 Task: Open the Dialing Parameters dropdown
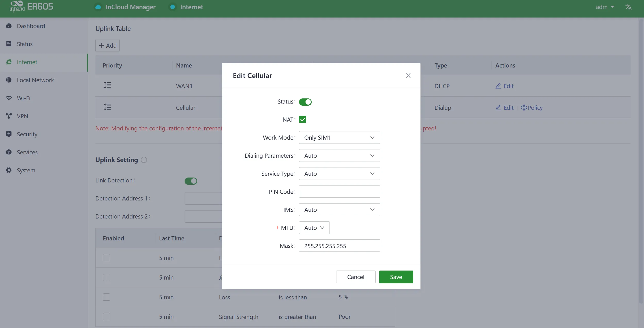click(x=340, y=156)
